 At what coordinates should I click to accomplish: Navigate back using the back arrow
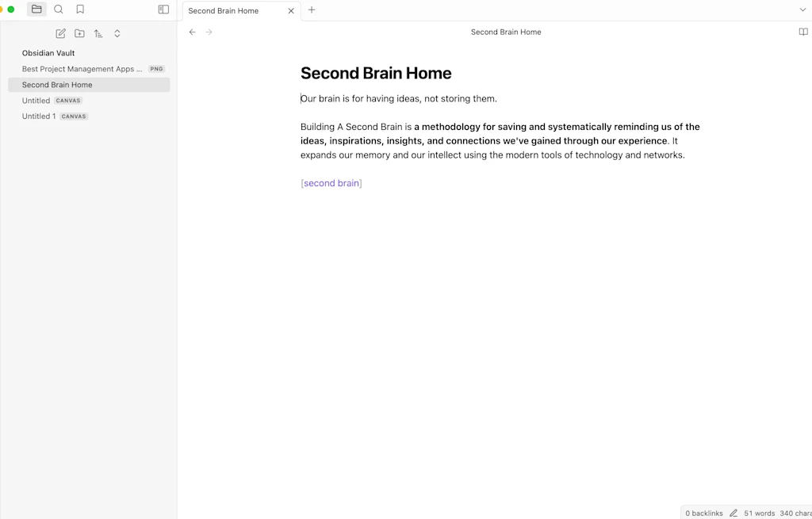[x=192, y=32]
